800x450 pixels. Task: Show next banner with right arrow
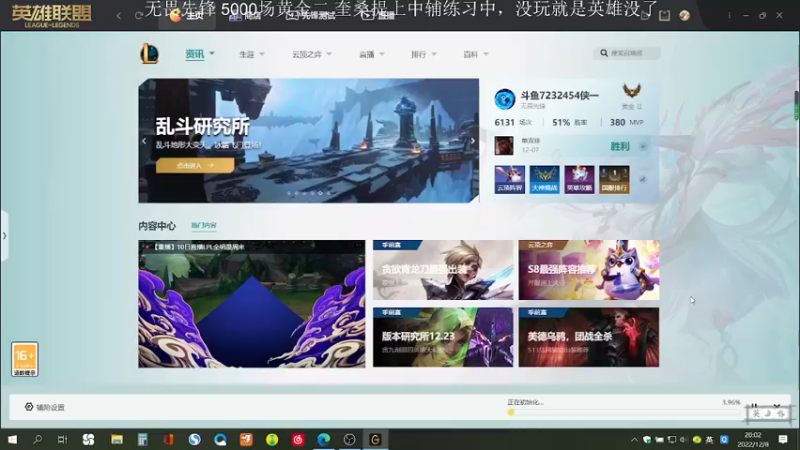point(473,141)
